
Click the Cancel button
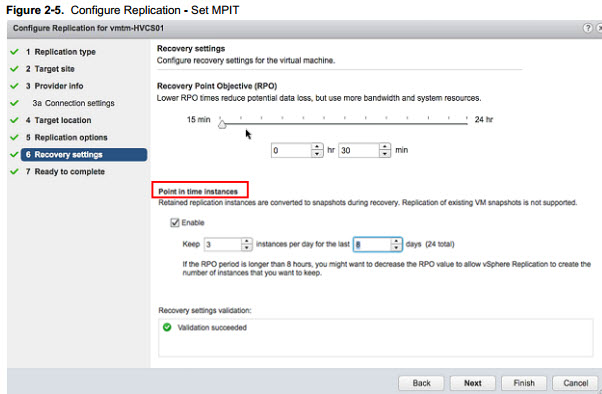pos(575,383)
